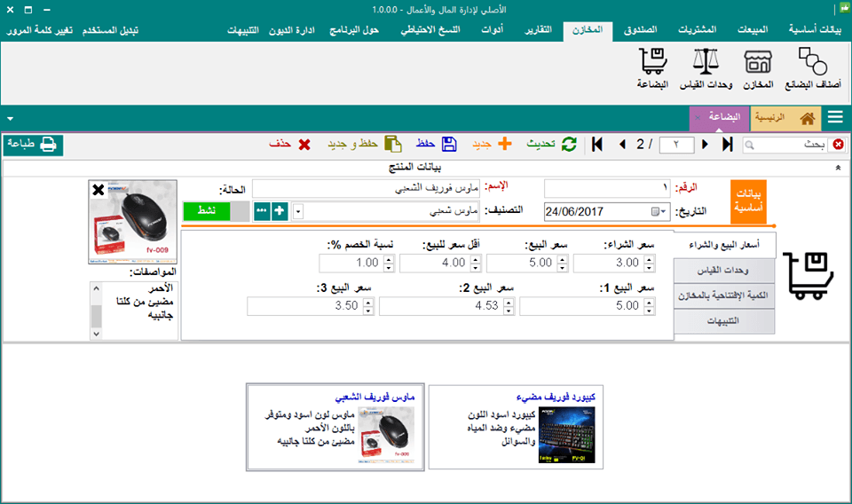The height and width of the screenshot is (504, 852).
Task: Open البضاعة cart ribbon icon
Action: click(x=652, y=68)
